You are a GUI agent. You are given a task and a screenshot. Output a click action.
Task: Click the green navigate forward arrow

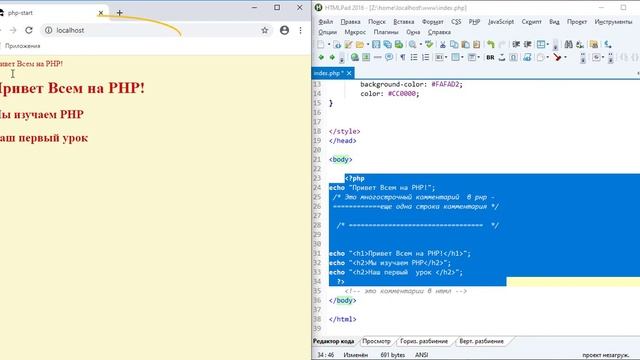(x=332, y=57)
